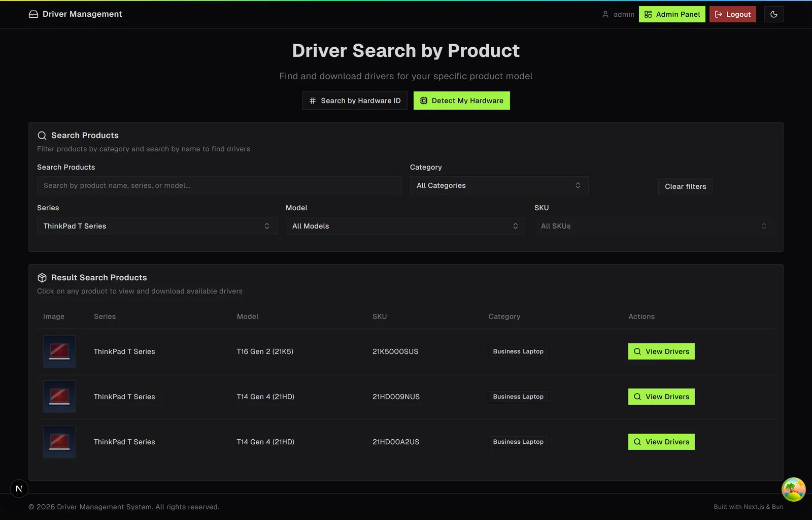Click ThinkPad T Series in the 21HD00A2US row
The width and height of the screenshot is (812, 520).
124,442
